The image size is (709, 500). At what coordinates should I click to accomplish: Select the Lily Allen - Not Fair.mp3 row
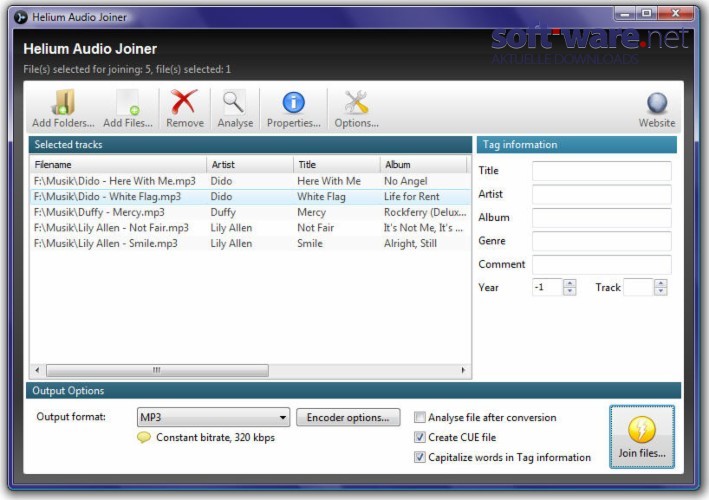tap(250, 228)
